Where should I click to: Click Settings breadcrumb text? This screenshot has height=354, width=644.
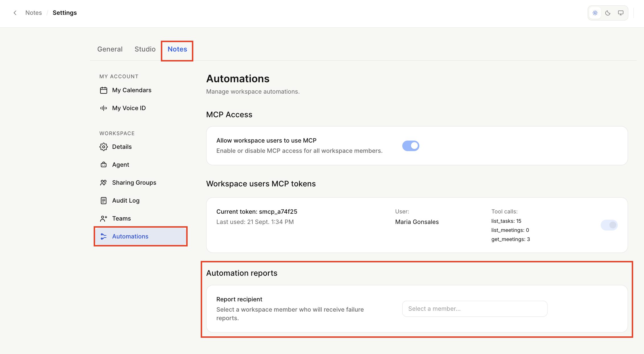pos(65,13)
